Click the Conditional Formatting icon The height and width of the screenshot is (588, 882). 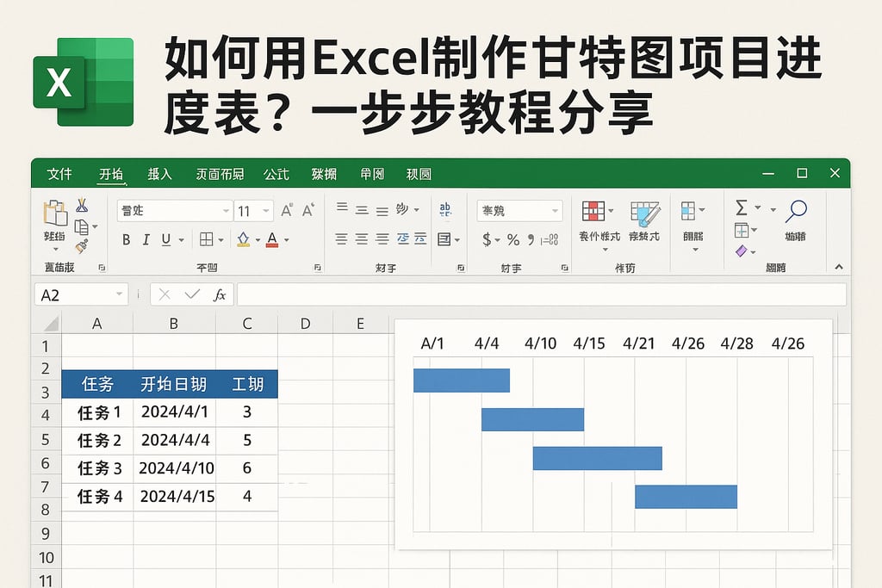[x=593, y=210]
